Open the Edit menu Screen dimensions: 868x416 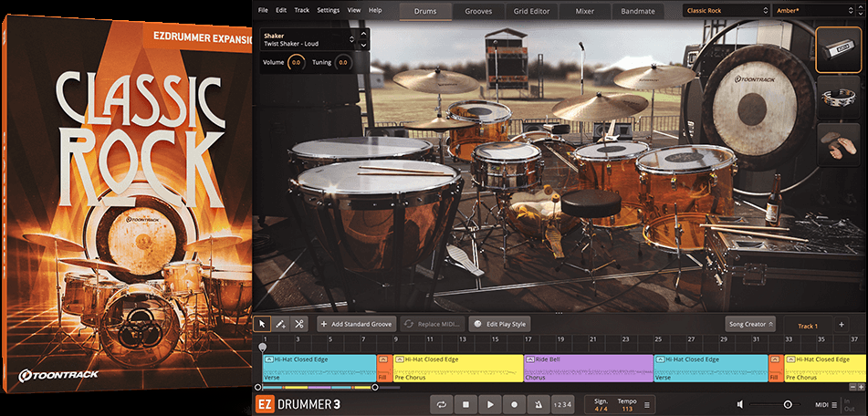[281, 10]
